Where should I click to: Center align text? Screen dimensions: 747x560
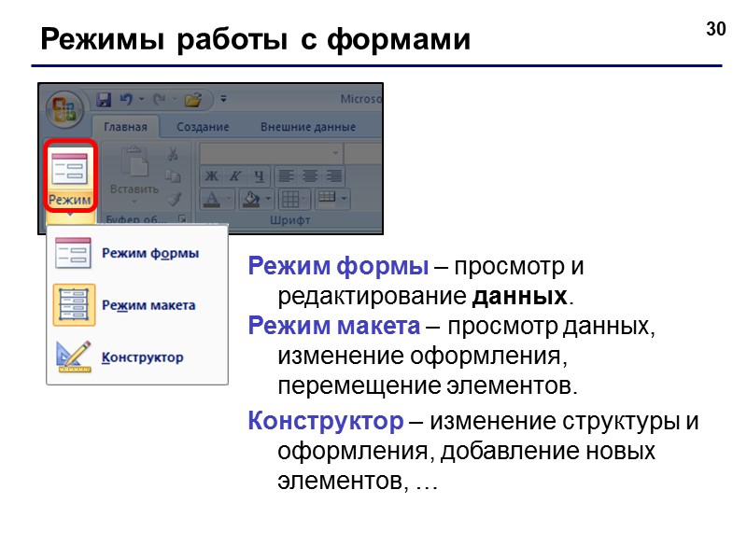(x=310, y=176)
